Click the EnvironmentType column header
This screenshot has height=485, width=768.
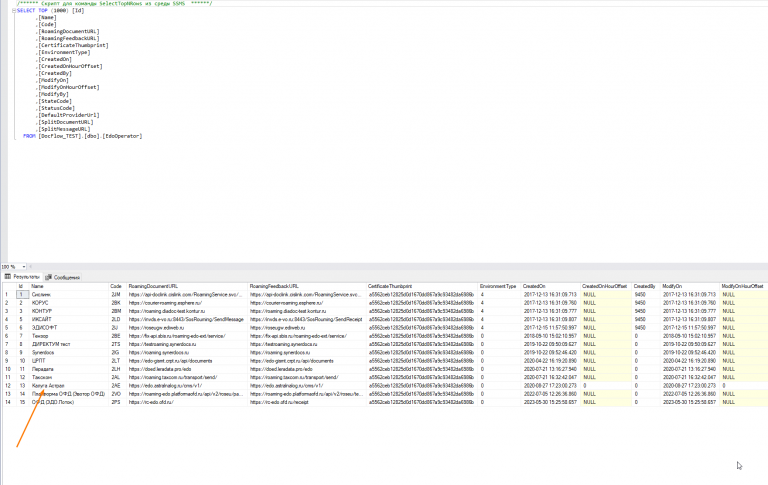coord(499,286)
